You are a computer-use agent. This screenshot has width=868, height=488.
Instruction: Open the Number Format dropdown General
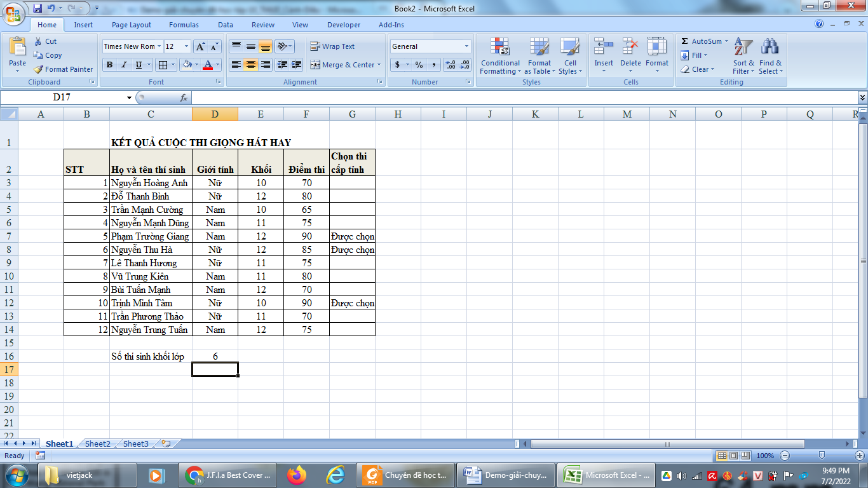tap(466, 46)
